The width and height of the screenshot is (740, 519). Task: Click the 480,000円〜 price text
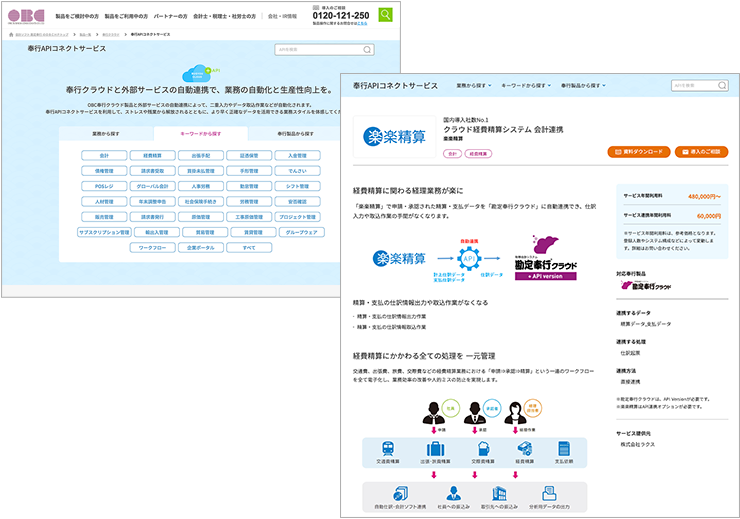point(704,196)
